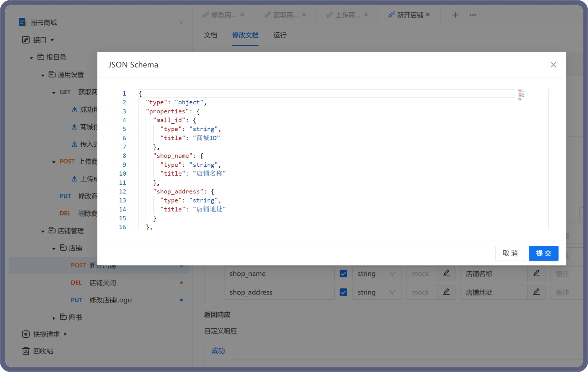Expand the 快捷请求 arrow
Image resolution: width=588 pixels, height=372 pixels.
[65, 334]
